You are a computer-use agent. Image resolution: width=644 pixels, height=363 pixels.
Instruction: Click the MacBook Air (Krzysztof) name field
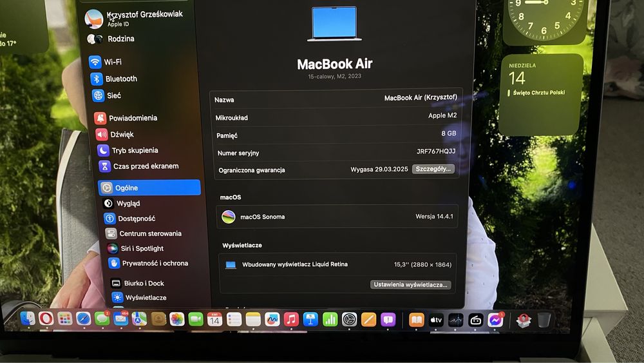(421, 98)
